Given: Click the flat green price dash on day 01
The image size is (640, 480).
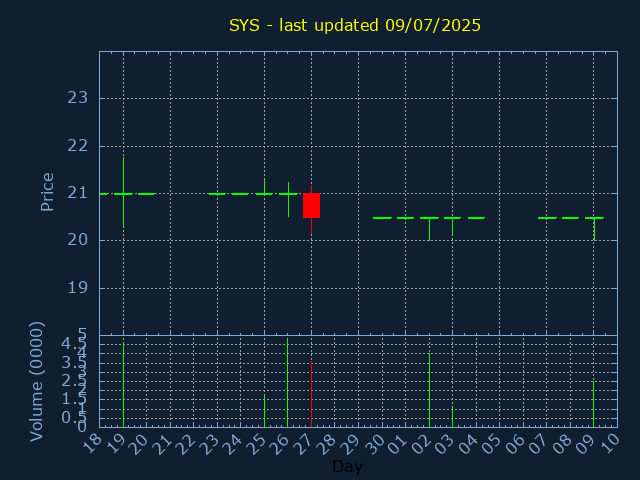Looking at the screenshot, I should pos(405,218).
